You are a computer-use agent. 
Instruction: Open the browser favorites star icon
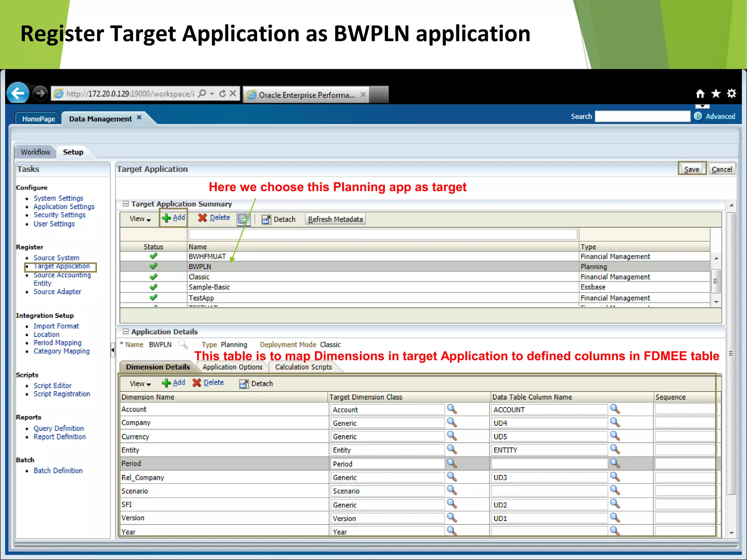click(716, 94)
